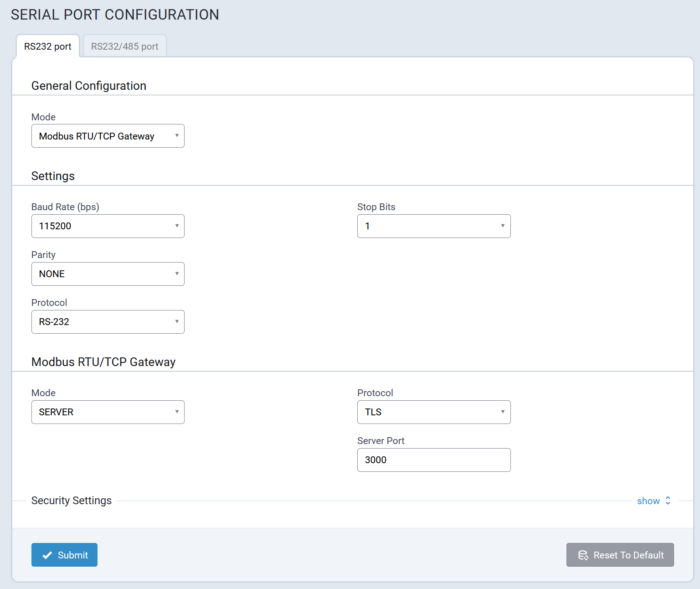Image resolution: width=700 pixels, height=589 pixels.
Task: Open the Parity dropdown set to NONE
Action: tap(108, 274)
